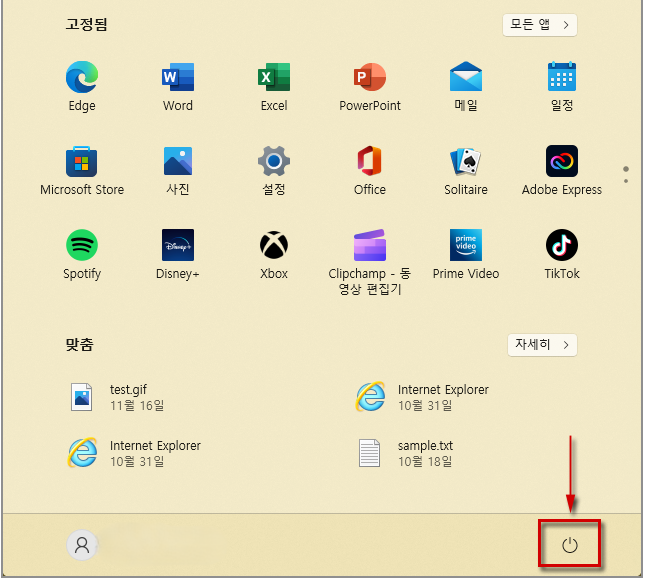Open Internet Explorer below test.gif
Screen dimensions: 649x584
click(x=135, y=453)
